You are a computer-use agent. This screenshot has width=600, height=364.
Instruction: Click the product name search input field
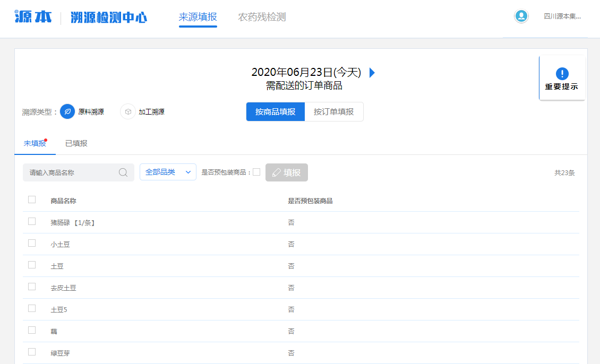(74, 172)
